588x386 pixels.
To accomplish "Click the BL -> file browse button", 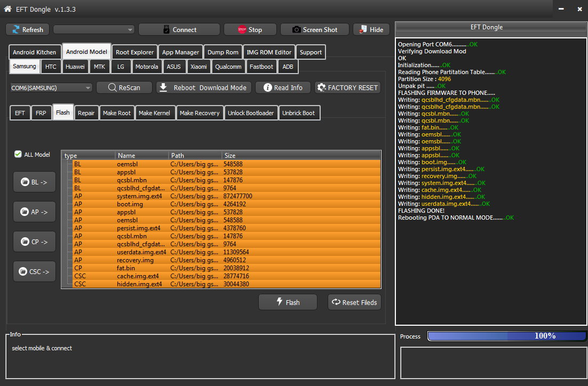I will (35, 182).
